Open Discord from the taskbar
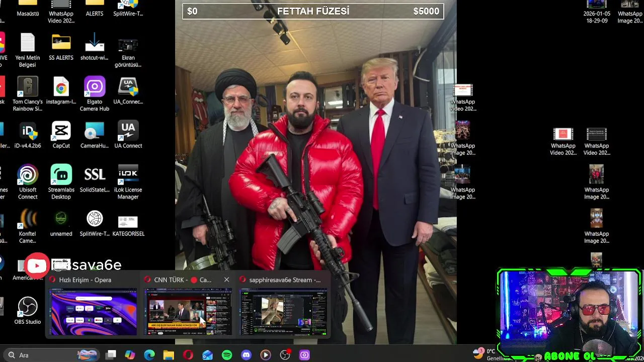This screenshot has width=644, height=362. click(246, 355)
